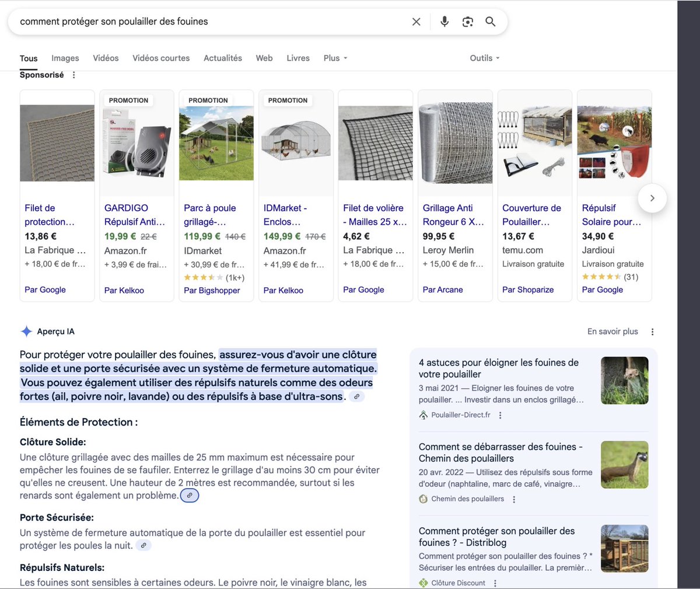Click link icon after ultra-sons summary
Image resolution: width=700 pixels, height=589 pixels.
pos(357,396)
